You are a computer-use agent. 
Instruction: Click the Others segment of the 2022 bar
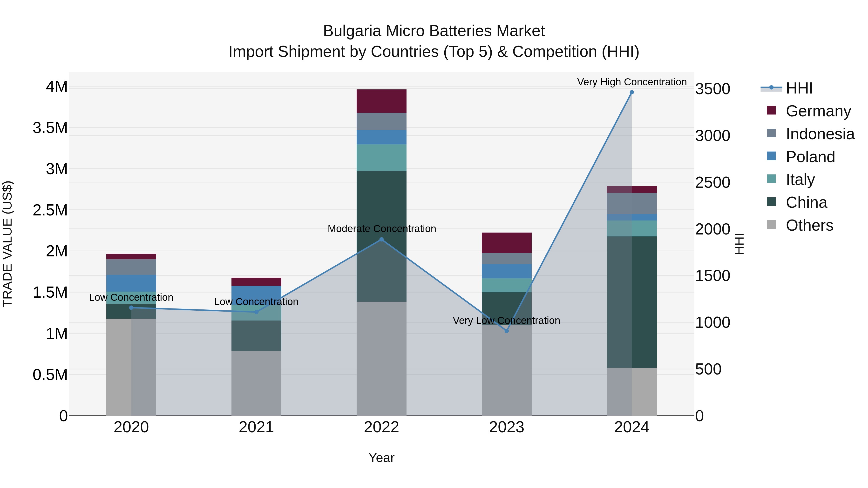click(x=381, y=359)
